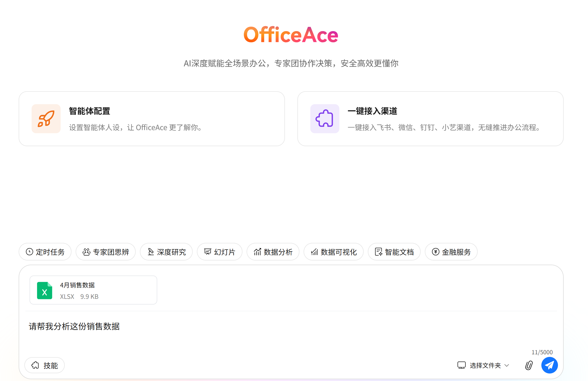
Task: Click the purple puzzle icon for 一键接入渠道
Action: pyautogui.click(x=325, y=119)
